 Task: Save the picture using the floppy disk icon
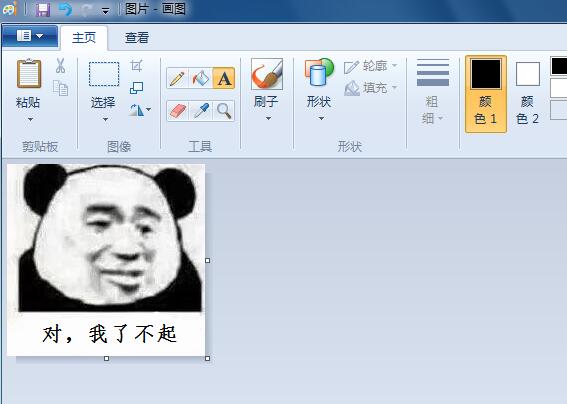point(43,9)
